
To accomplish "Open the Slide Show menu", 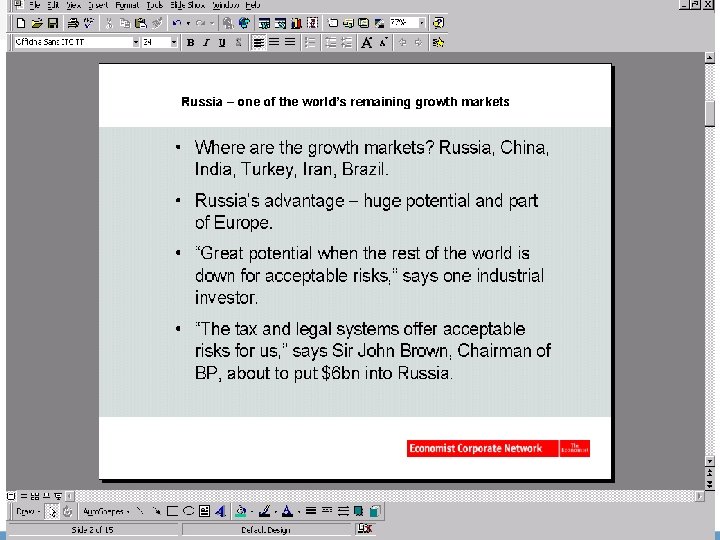I will coord(187,6).
